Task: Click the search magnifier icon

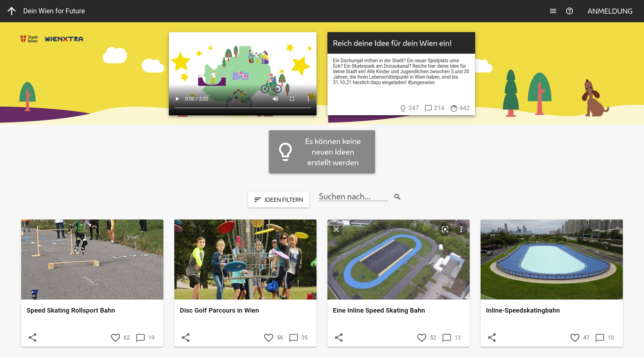Action: [x=397, y=197]
